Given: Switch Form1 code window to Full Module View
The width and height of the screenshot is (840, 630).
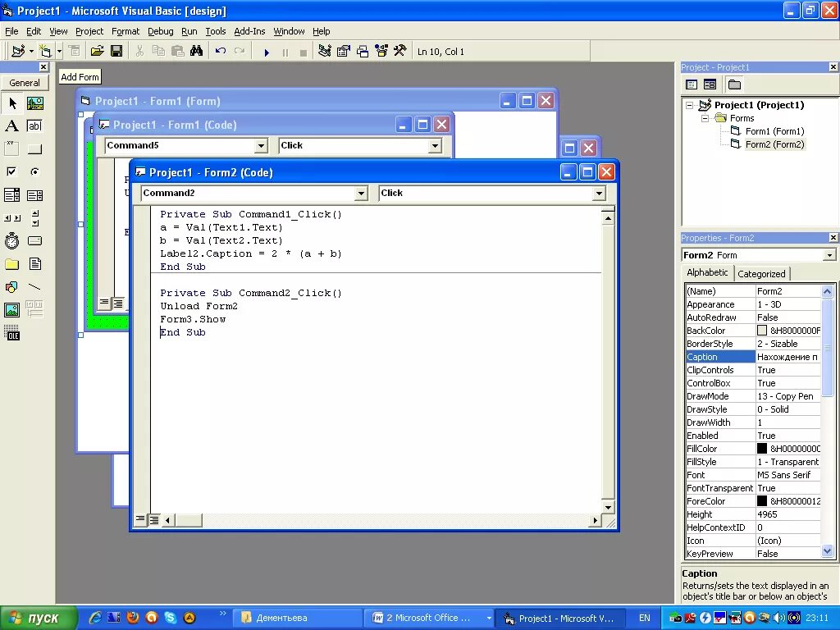Looking at the screenshot, I should 118,304.
